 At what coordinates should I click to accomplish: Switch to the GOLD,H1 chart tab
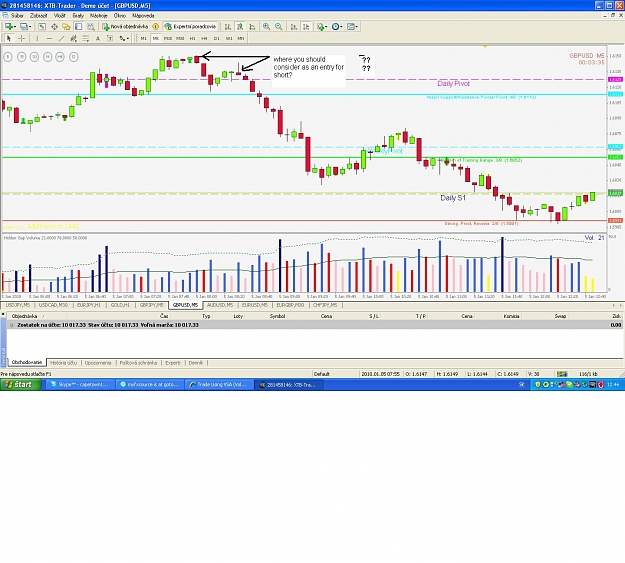click(120, 305)
